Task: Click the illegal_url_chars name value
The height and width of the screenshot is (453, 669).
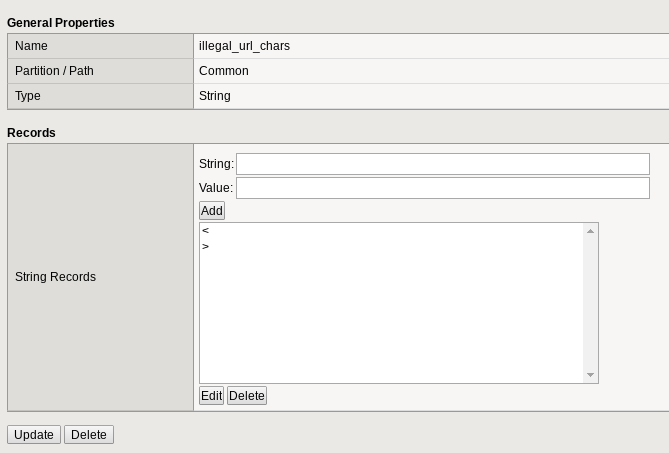Action: [x=244, y=46]
